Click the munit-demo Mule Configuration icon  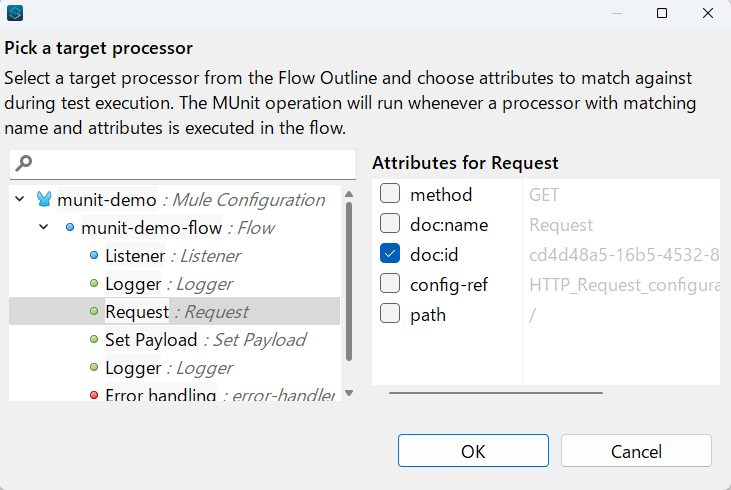pyautogui.click(x=44, y=200)
